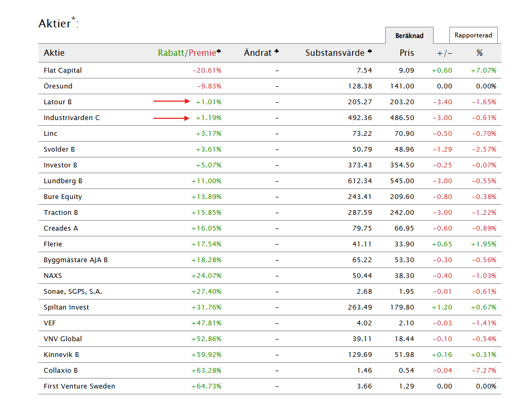This screenshot has width=532, height=408.
Task: Click Kinnevik B premium value +59.92%
Action: [x=206, y=355]
